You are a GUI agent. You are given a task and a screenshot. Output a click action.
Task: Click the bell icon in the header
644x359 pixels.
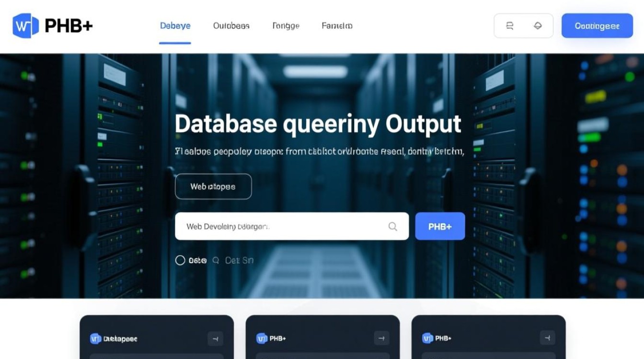pyautogui.click(x=538, y=26)
